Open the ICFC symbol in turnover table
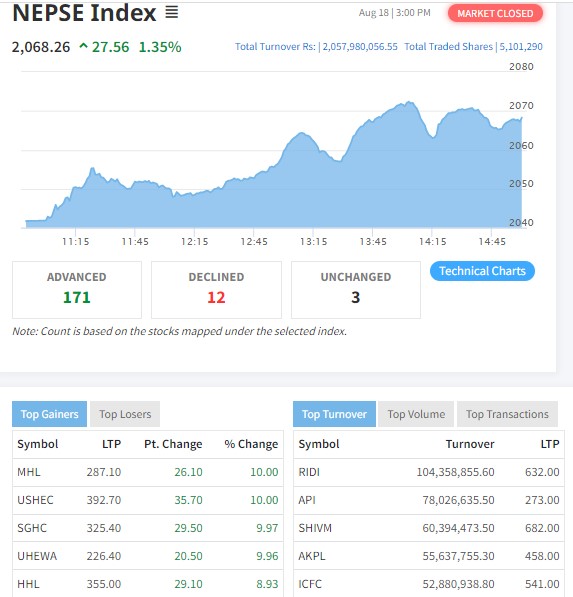This screenshot has width=573, height=597. coord(310,584)
